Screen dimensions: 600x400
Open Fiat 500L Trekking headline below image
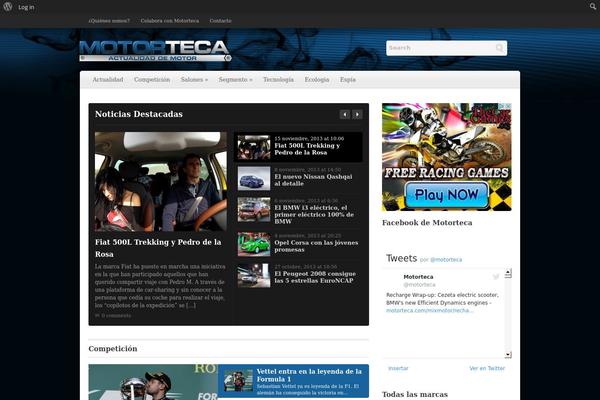[158, 248]
